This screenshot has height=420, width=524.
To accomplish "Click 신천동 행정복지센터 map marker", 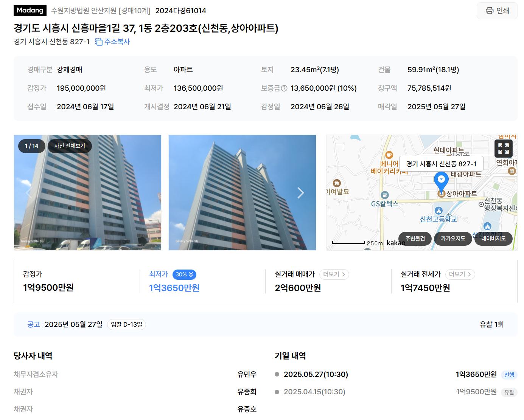I will (481, 204).
